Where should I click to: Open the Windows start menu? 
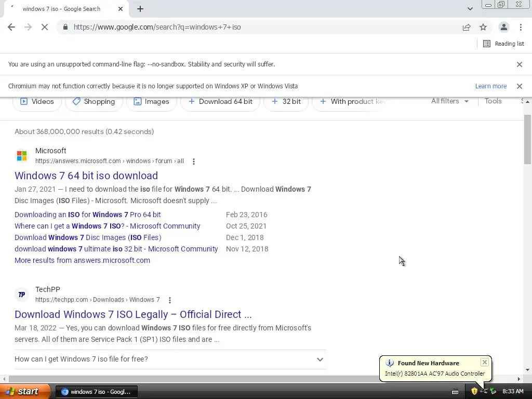[x=24, y=391]
